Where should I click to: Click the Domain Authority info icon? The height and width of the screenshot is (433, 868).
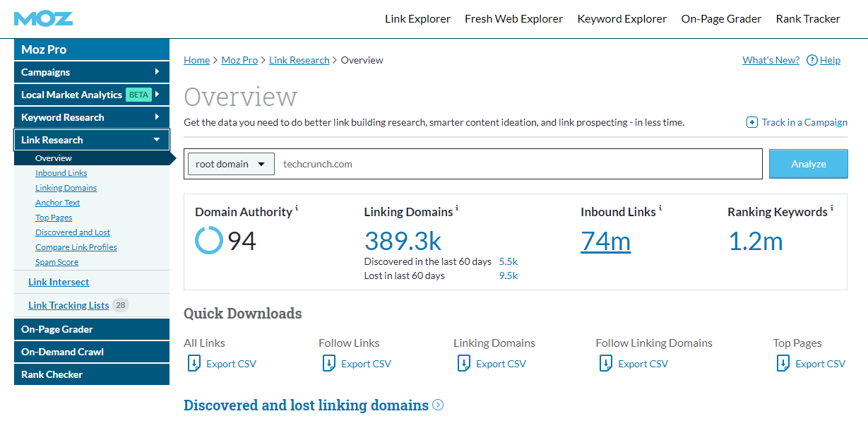pyautogui.click(x=297, y=208)
